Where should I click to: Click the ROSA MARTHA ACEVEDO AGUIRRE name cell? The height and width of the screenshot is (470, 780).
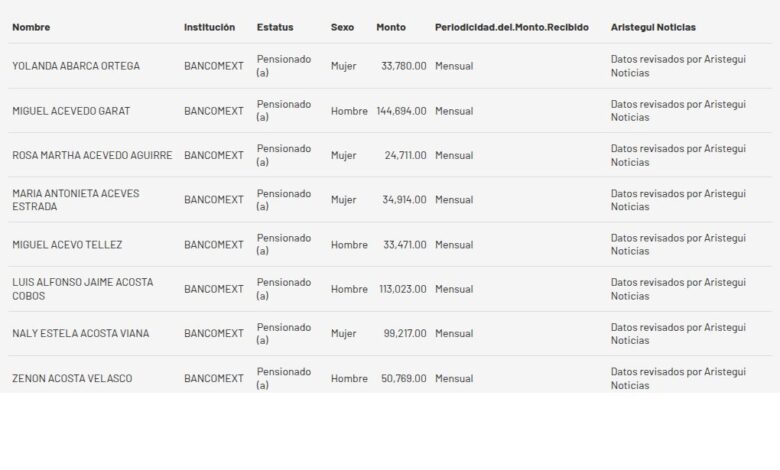[x=92, y=155]
